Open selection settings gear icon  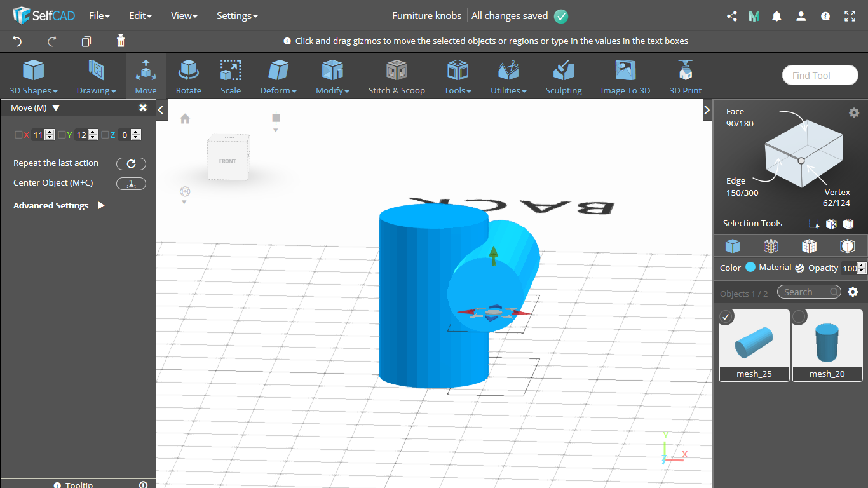(x=854, y=112)
